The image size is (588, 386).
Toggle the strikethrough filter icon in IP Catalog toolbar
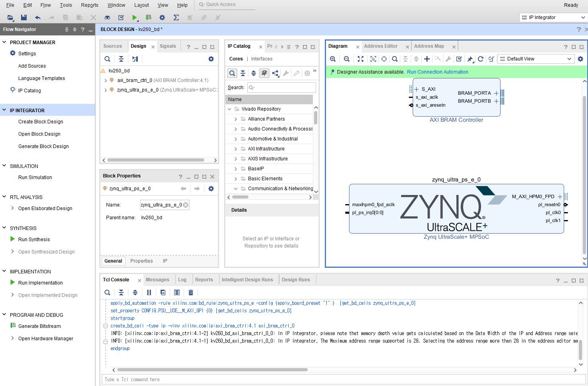pos(264,73)
